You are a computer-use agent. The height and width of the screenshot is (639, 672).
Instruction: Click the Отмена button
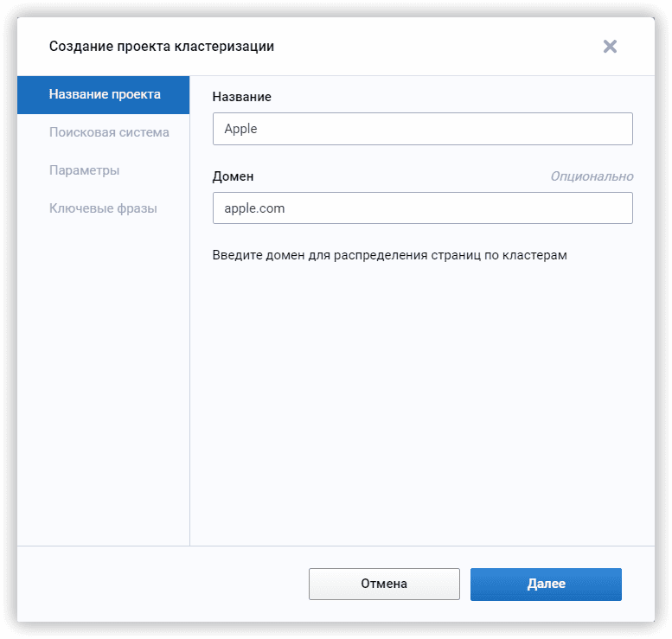[x=384, y=584]
